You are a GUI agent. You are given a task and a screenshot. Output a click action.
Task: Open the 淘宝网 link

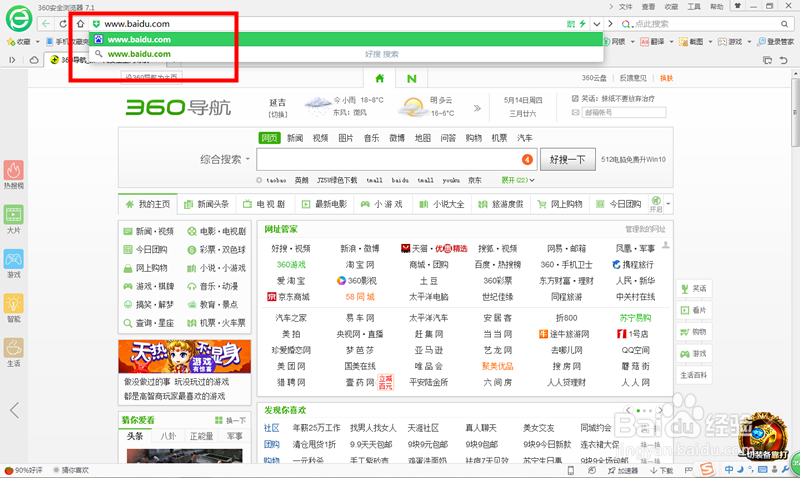(x=360, y=265)
